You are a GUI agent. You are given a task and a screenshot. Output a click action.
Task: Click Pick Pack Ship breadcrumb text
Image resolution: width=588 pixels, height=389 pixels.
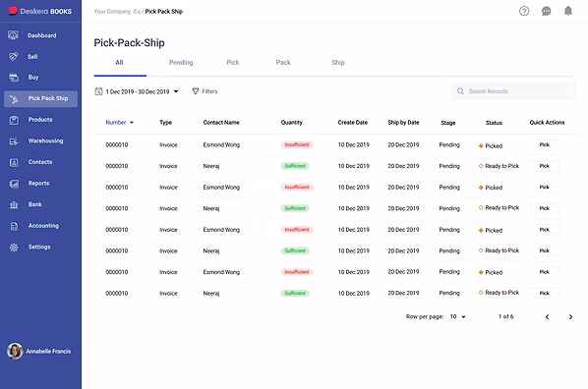tap(164, 12)
